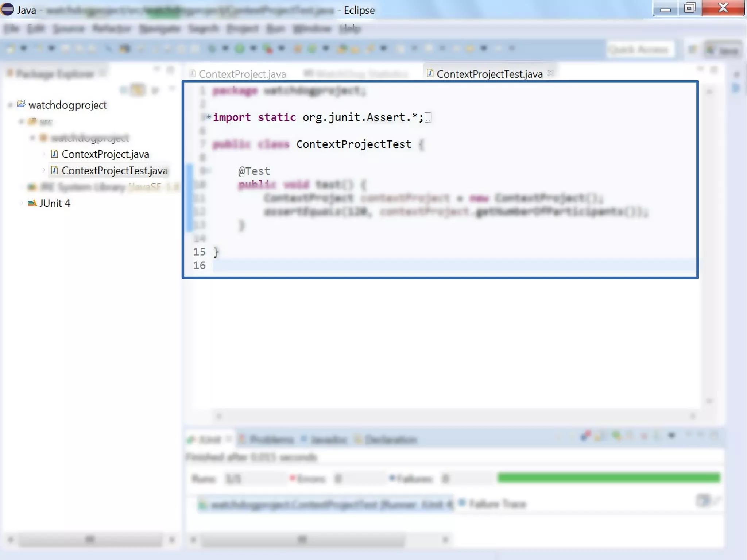Click the ContextProject.java file icon in tree
Image resolution: width=747 pixels, height=560 pixels.
(x=54, y=154)
